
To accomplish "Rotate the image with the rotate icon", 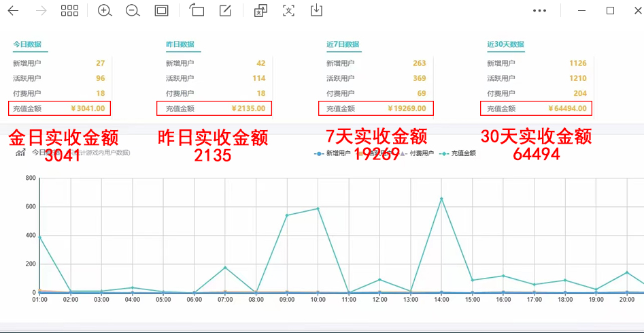I will coord(197,11).
